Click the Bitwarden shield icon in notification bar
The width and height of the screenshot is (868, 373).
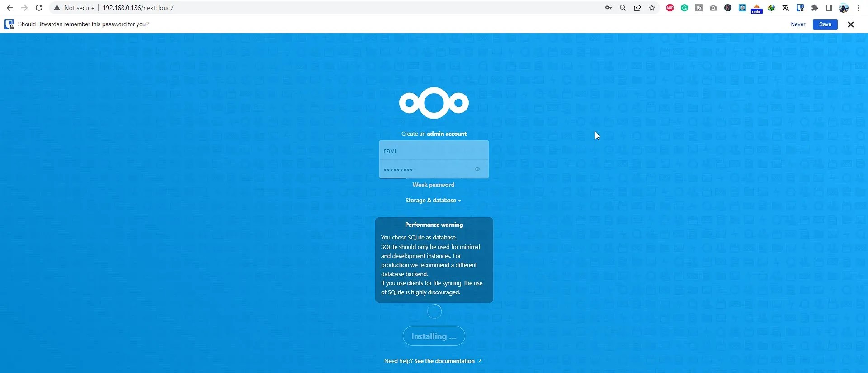pyautogui.click(x=9, y=24)
